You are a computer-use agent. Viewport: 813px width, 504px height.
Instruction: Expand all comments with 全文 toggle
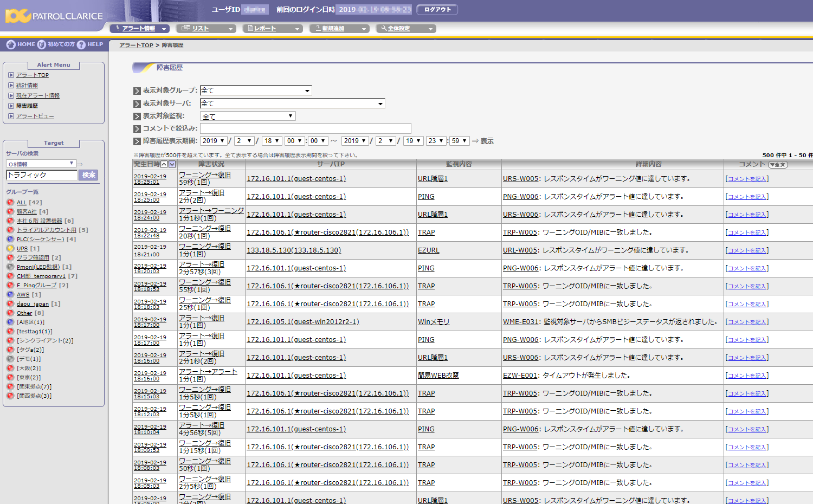coord(778,165)
